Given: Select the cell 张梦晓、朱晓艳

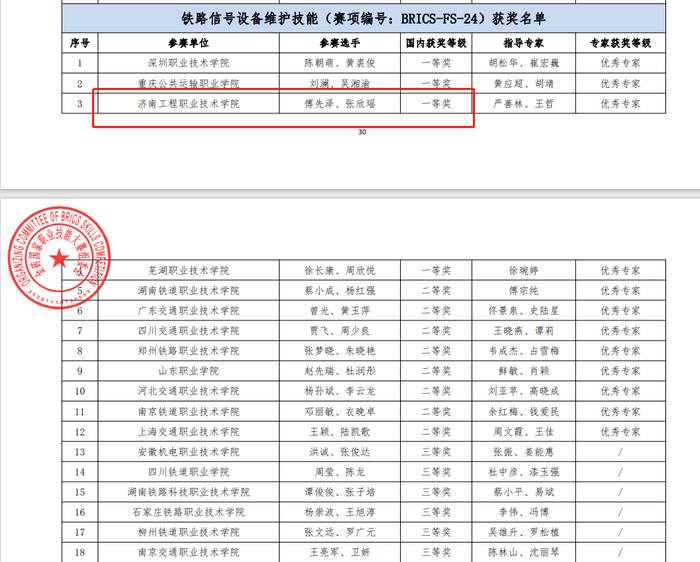Looking at the screenshot, I should click(340, 351).
